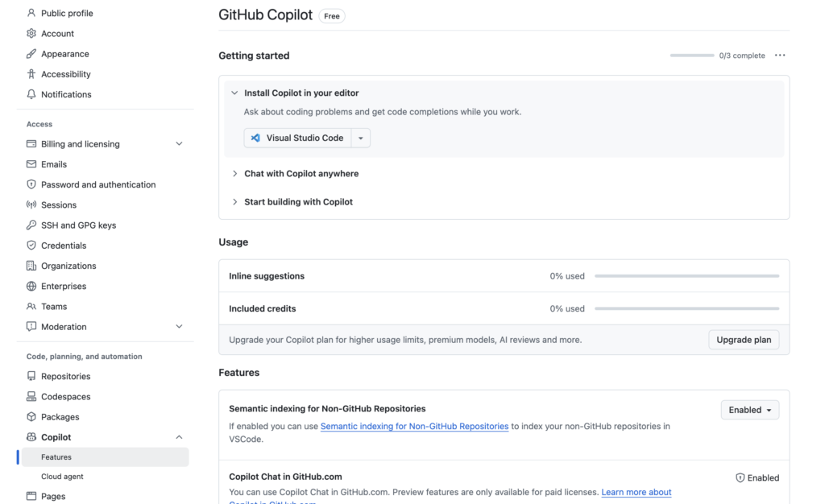This screenshot has height=504, width=825.
Task: Go to Emails settings
Action: [x=54, y=164]
